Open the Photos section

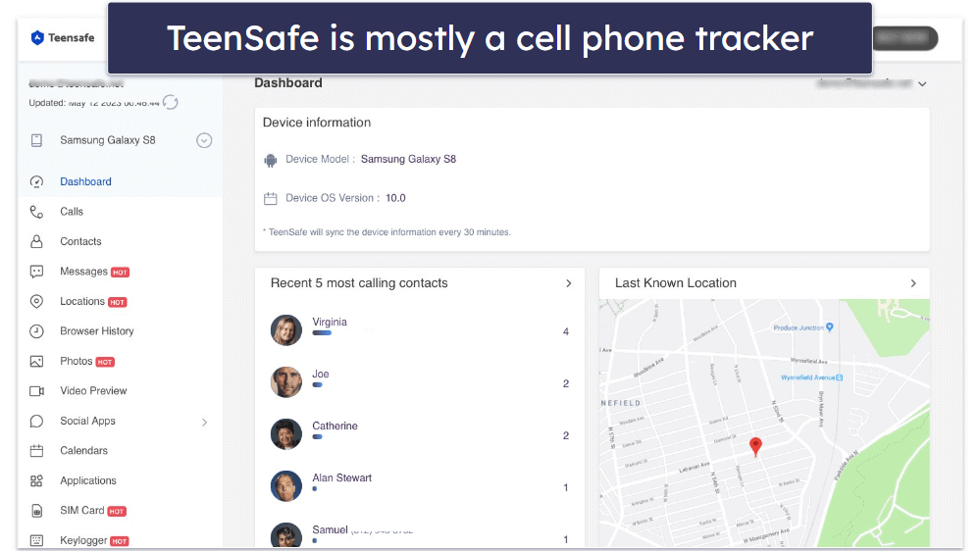[x=77, y=361]
